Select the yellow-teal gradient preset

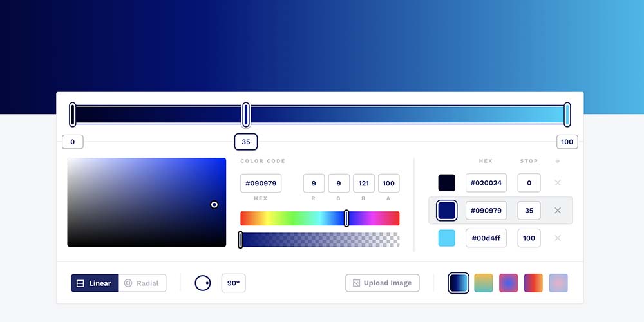tap(484, 283)
